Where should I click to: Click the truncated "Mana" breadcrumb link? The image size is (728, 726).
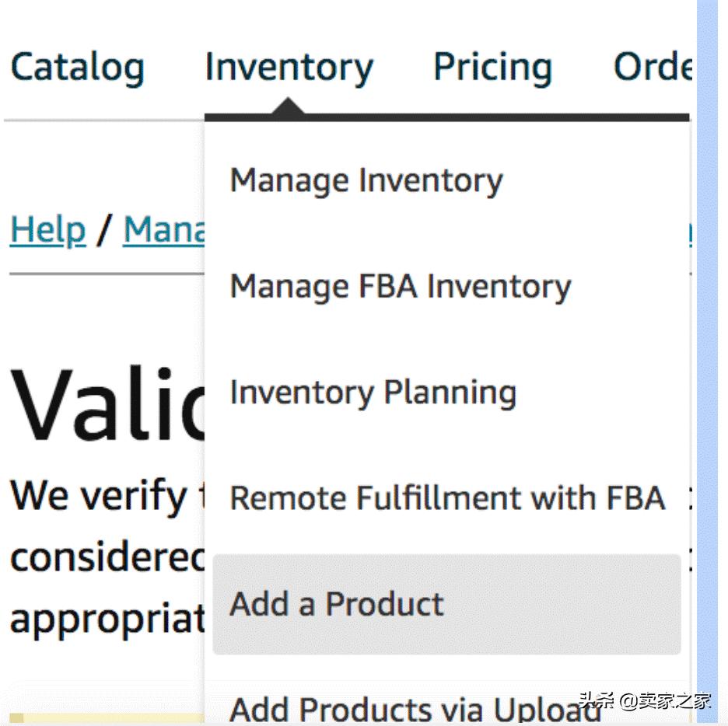(x=164, y=230)
